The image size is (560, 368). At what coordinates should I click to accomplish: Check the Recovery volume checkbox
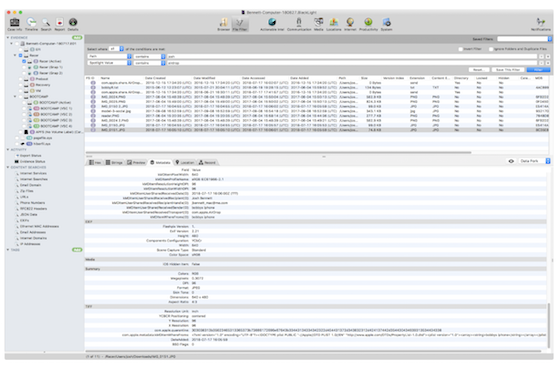pos(21,85)
